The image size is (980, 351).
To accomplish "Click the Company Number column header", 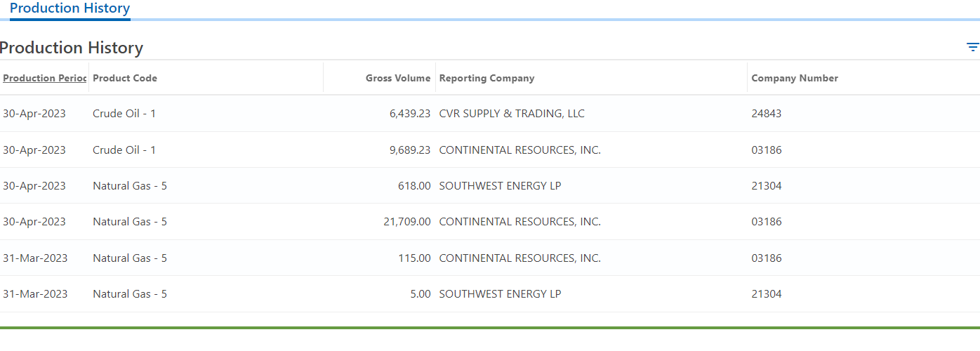I will [795, 78].
